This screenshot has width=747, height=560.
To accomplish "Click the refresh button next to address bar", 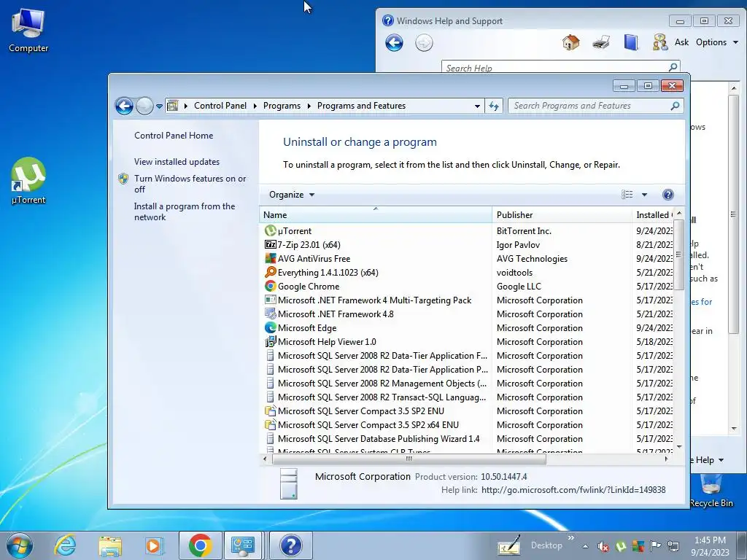I will [x=494, y=106].
